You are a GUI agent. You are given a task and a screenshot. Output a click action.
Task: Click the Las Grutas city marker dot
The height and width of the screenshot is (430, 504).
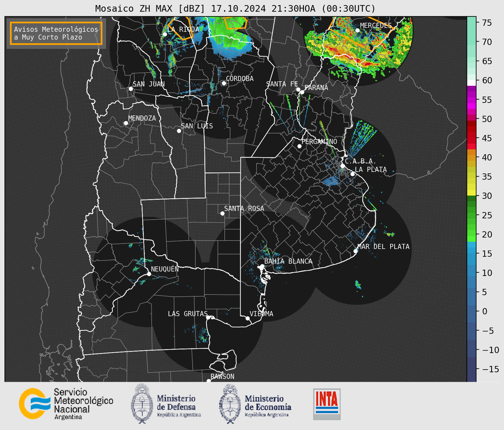pyautogui.click(x=208, y=318)
